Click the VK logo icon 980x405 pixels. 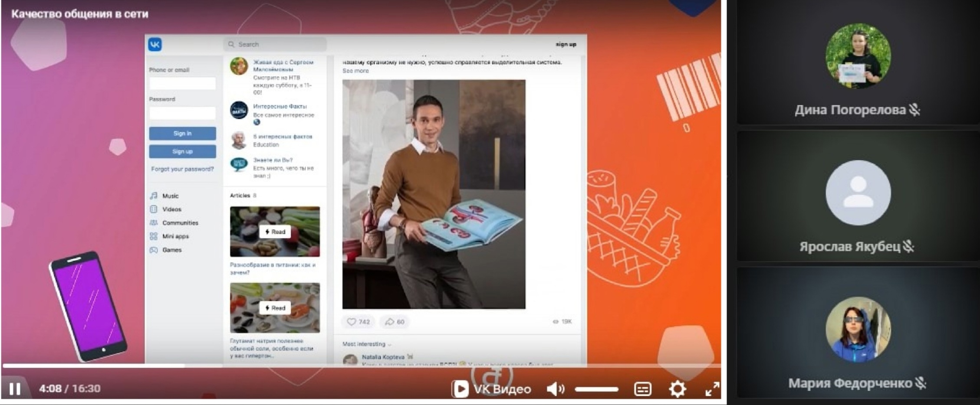[x=155, y=44]
